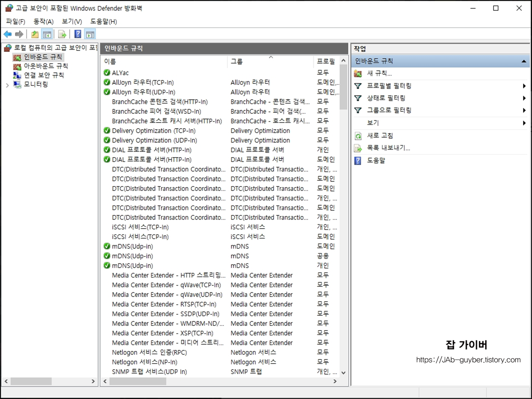Select 인바운드 규칙 in the tree
Viewport: 532px width, 399px height.
[43, 57]
